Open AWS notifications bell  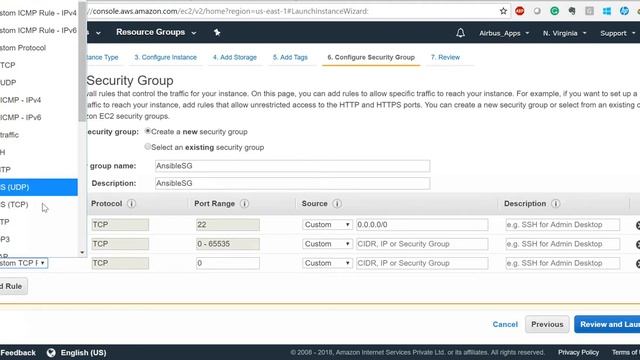coord(460,33)
